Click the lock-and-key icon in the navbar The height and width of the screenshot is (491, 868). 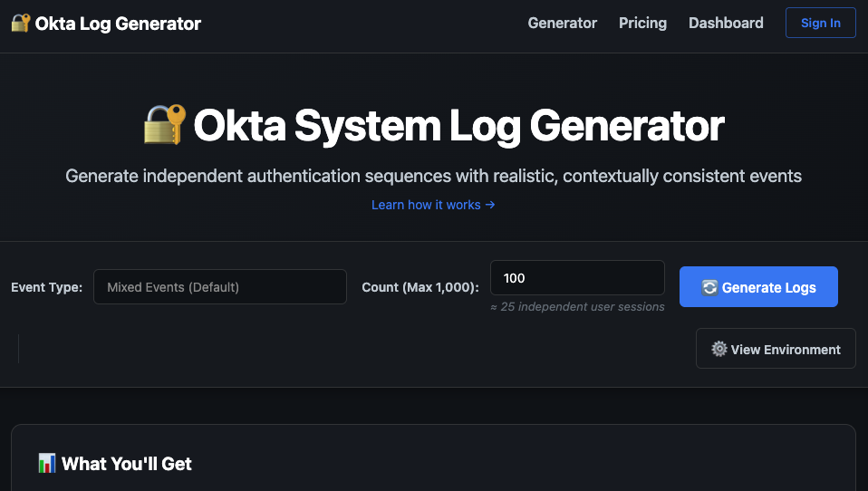coord(21,23)
